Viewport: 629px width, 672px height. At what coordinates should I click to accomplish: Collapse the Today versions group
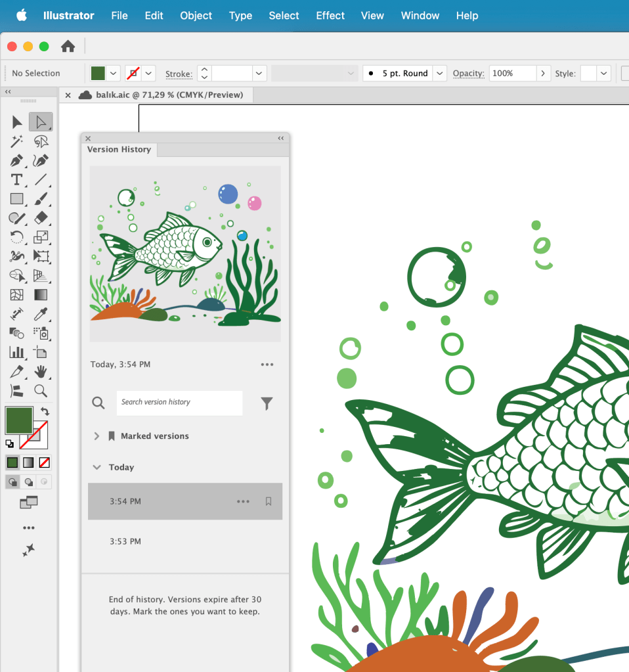pos(97,468)
